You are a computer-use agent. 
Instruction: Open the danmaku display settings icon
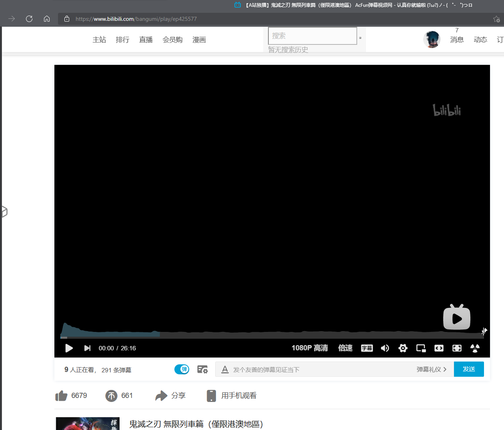[x=202, y=370]
